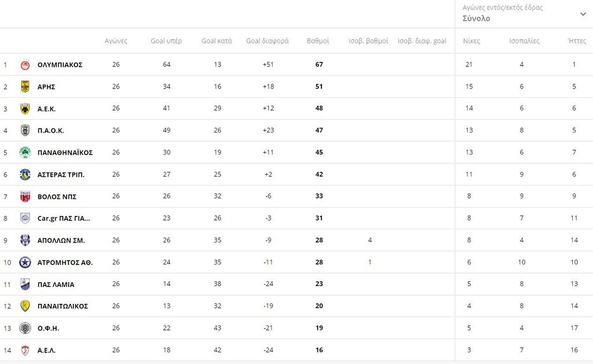This screenshot has width=593, height=364.
Task: Open the ΠΑΣ ΛΑΜΙΑ team link
Action: [x=56, y=285]
